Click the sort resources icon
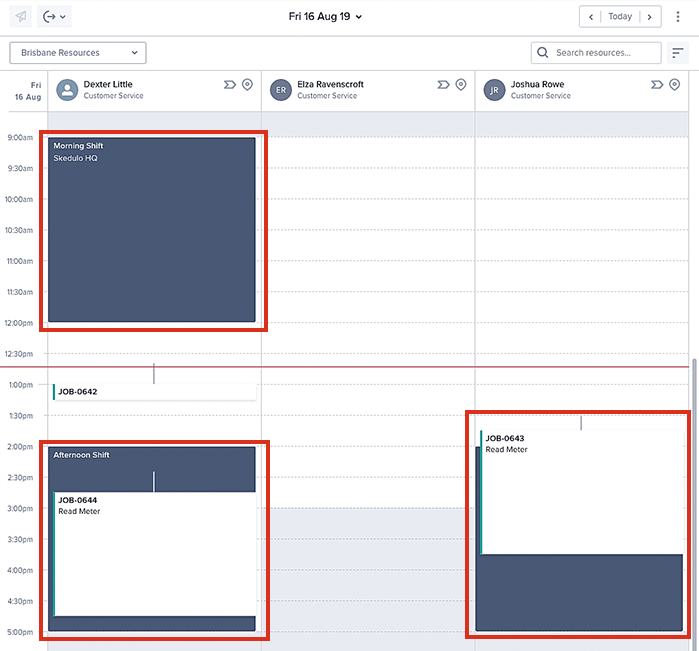This screenshot has width=699, height=651. click(677, 53)
